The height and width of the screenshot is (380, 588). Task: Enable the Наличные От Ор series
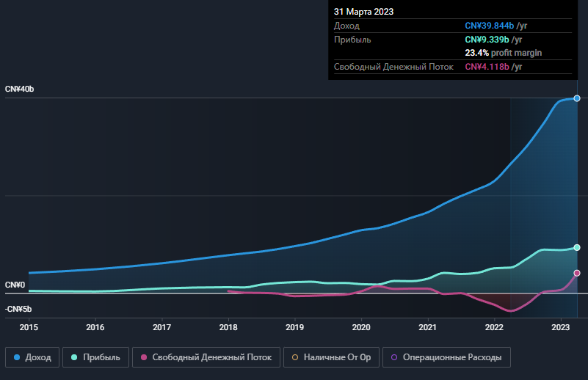point(332,357)
